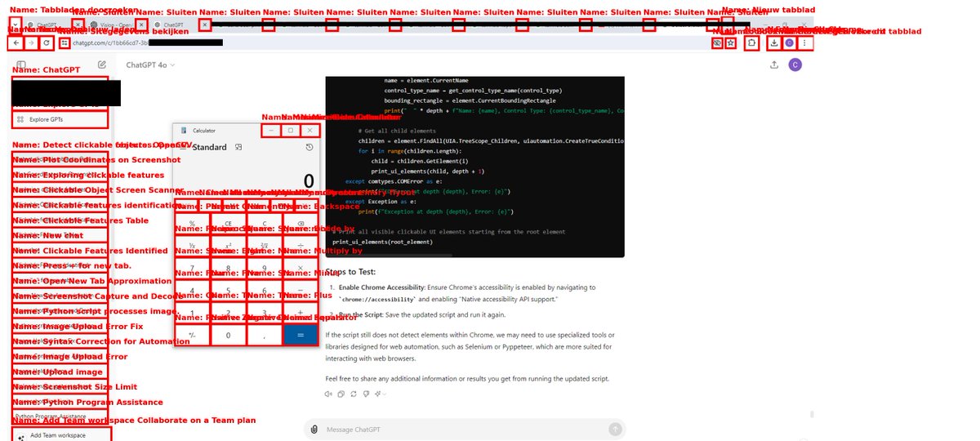Screen dimensions: 980x441
Task: Click the minus key in Calculator
Action: (301, 290)
